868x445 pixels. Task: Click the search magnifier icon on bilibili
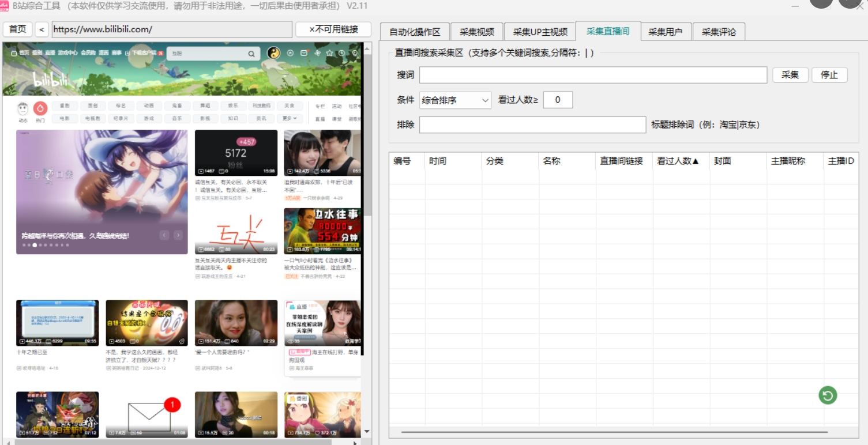coord(251,54)
